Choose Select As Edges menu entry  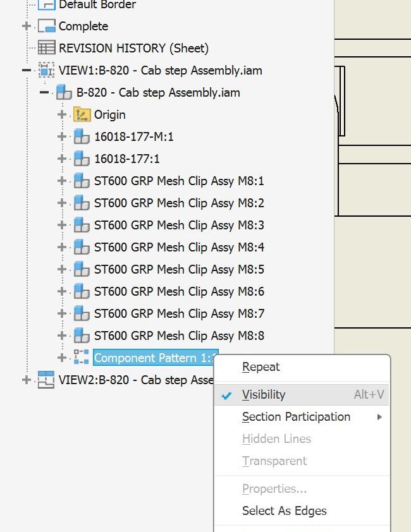284,511
